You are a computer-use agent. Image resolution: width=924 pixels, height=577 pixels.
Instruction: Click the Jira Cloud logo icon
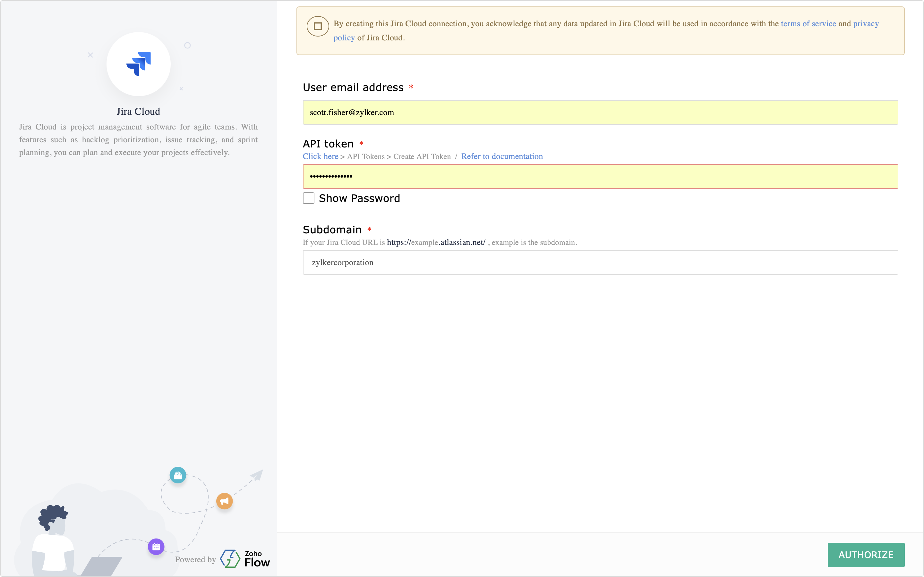pos(138,64)
